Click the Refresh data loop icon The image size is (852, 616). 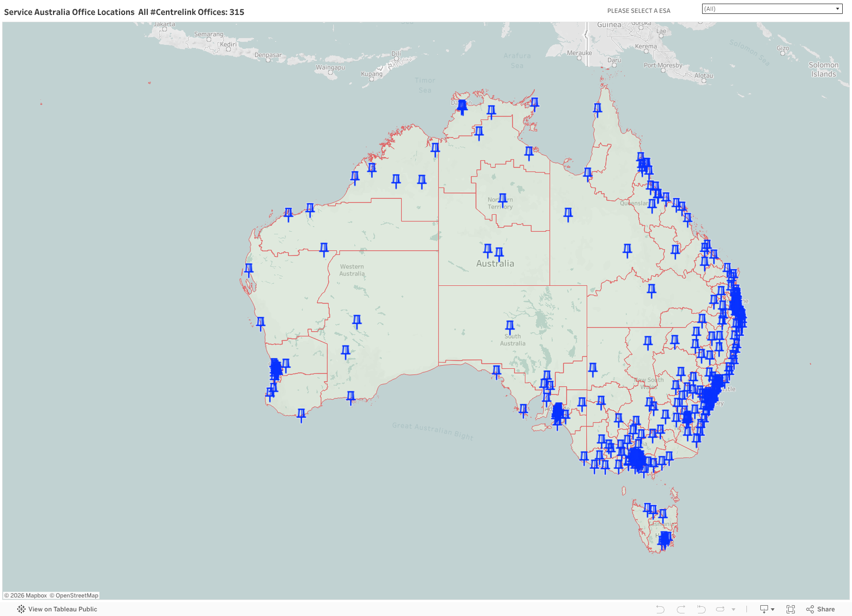[x=720, y=609]
